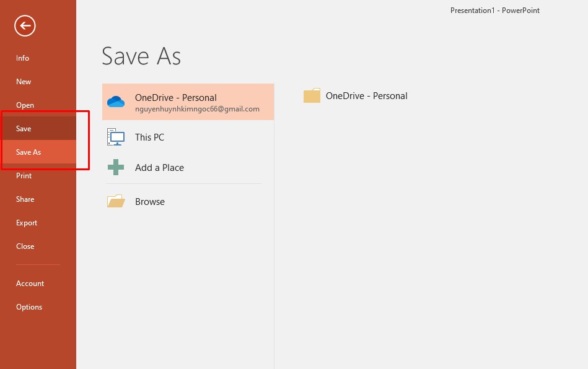Click the This PC monitor icon

coord(115,136)
